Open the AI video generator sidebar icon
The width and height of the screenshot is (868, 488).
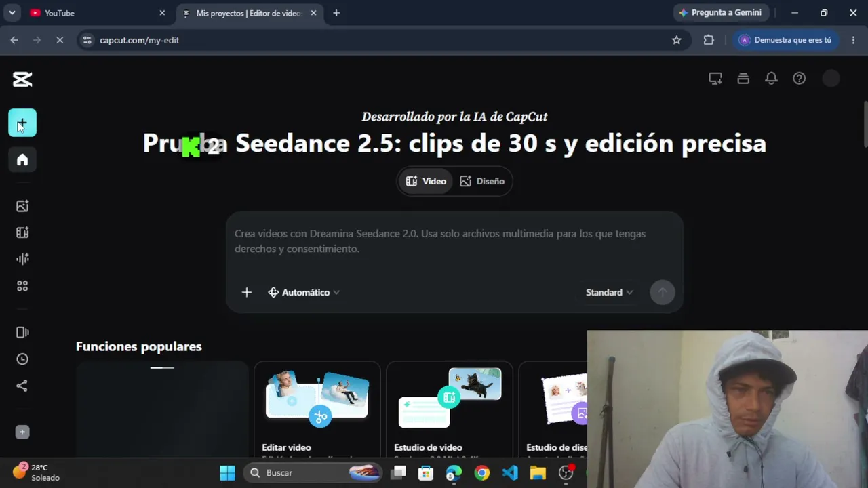coord(22,232)
